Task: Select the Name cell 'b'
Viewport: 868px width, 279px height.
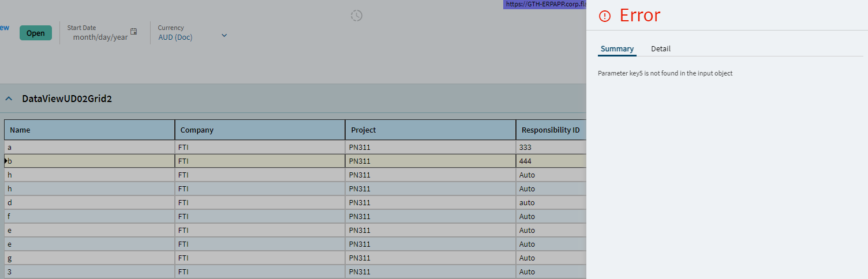Action: click(89, 161)
